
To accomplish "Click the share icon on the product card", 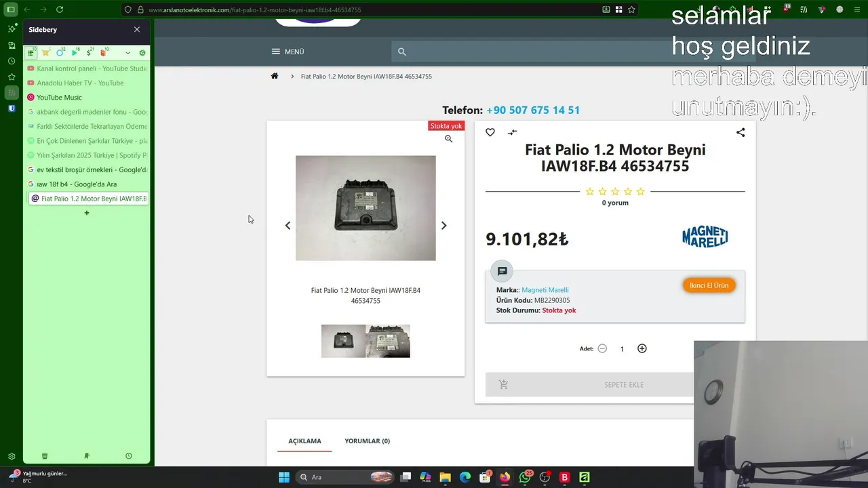I will pyautogui.click(x=741, y=132).
